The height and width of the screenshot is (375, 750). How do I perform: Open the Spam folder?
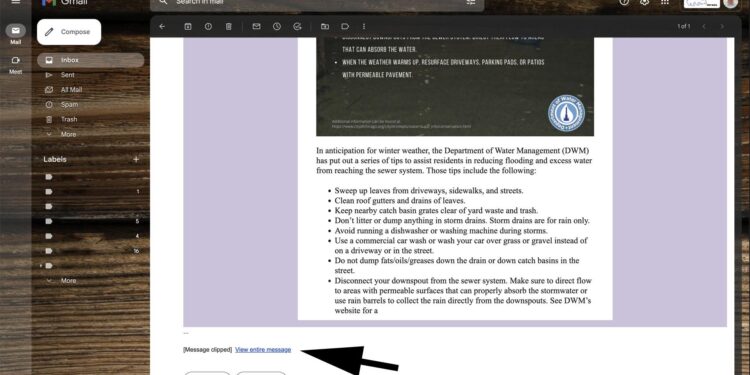coord(90,105)
